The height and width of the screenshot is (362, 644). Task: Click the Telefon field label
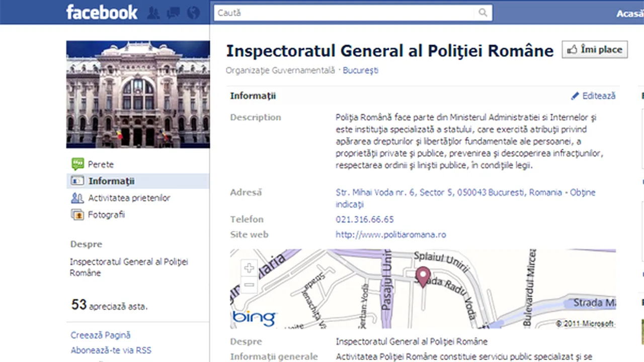coord(247,219)
